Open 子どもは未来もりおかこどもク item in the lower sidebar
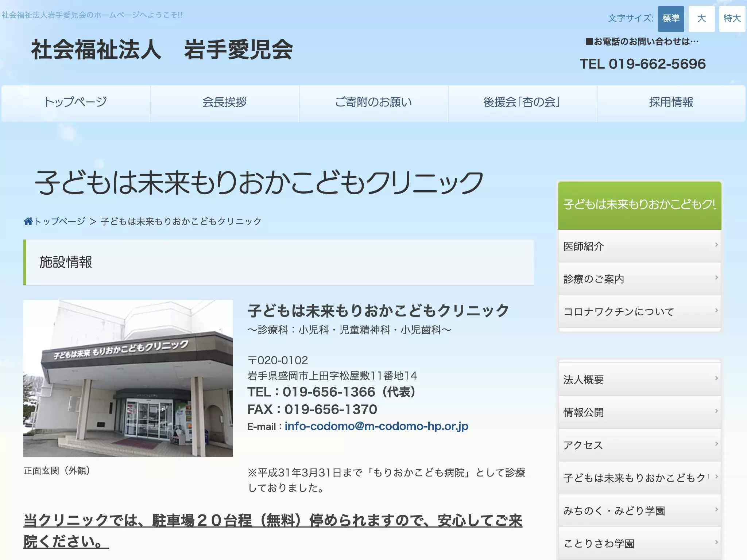 640,478
